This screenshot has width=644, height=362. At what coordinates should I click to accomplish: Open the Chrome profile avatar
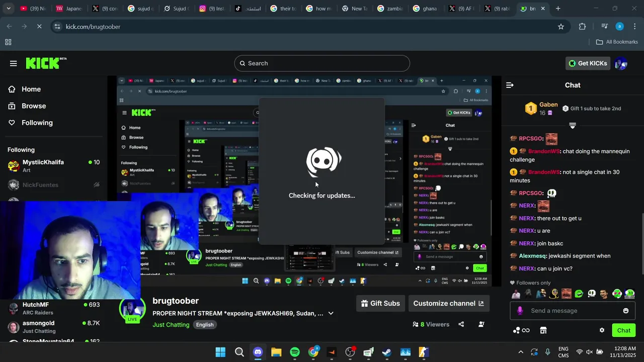point(619,27)
